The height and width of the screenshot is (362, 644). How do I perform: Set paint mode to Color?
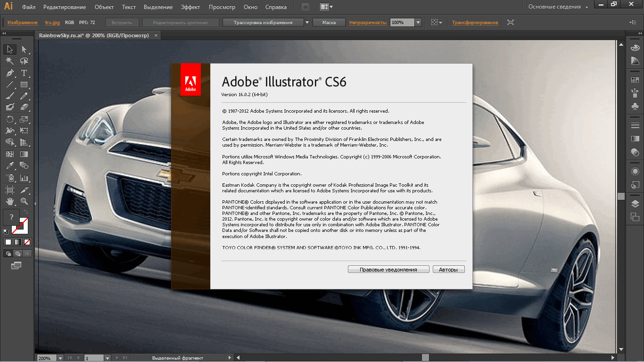8,242
